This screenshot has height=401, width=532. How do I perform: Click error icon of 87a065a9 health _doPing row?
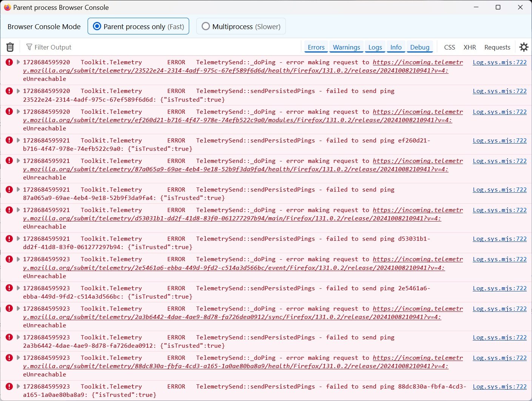point(9,161)
